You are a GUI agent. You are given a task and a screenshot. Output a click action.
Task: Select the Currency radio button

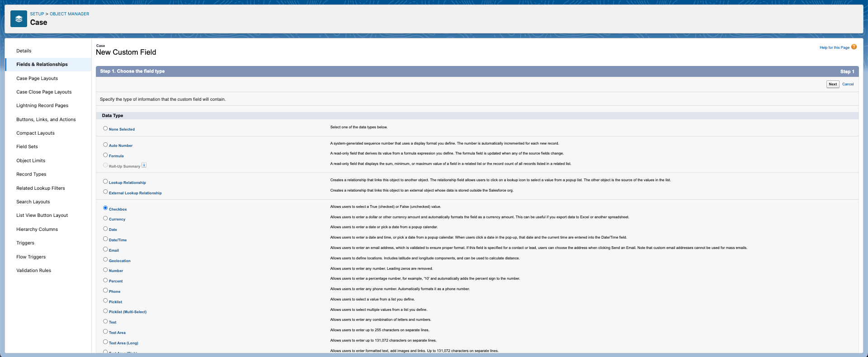105,218
